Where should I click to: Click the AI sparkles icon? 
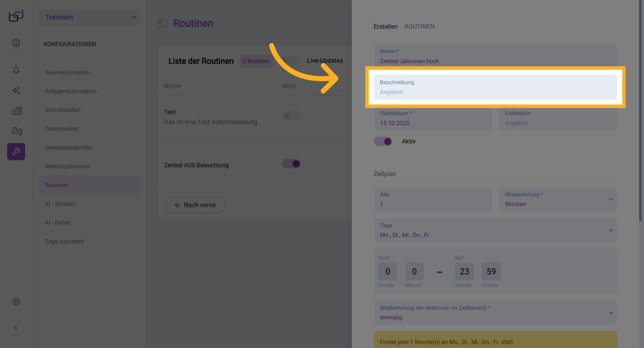point(16,90)
